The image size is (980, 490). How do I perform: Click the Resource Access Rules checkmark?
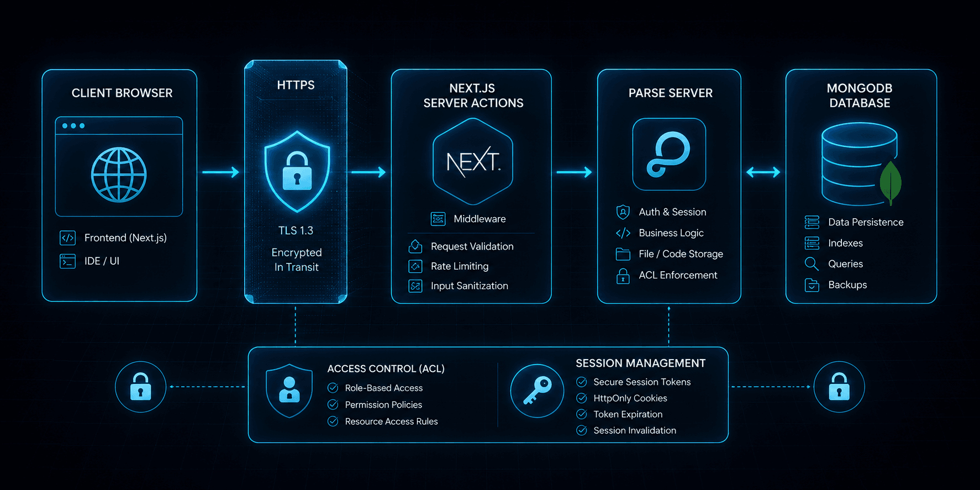click(x=333, y=421)
